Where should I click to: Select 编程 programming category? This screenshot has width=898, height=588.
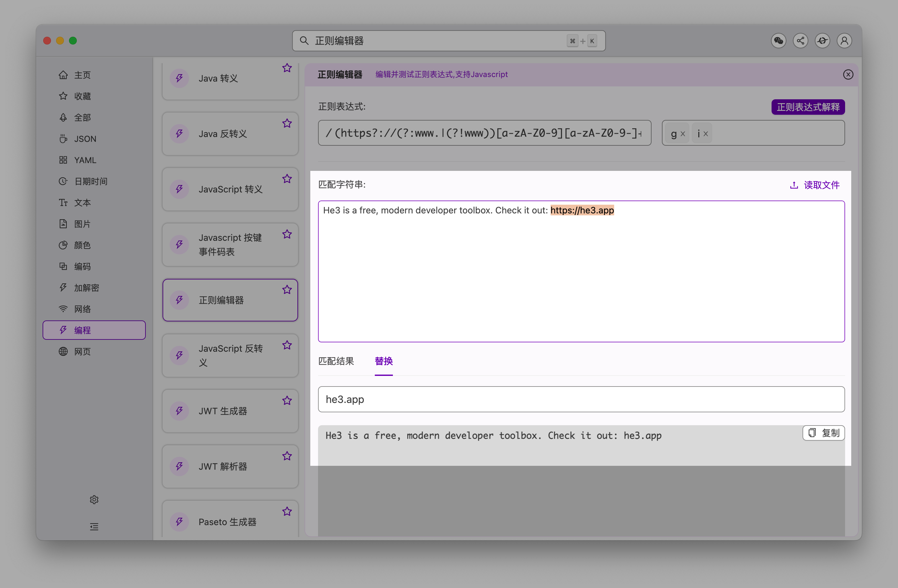[x=94, y=330]
